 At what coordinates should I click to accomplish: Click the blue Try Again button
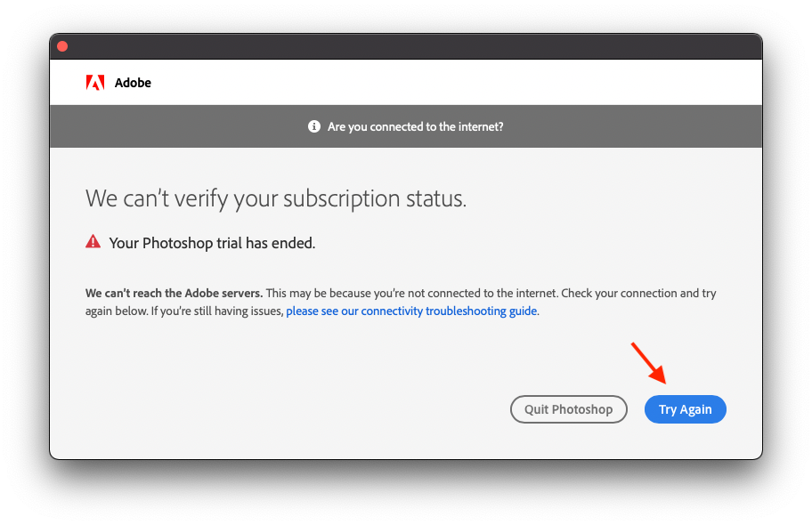coord(685,409)
